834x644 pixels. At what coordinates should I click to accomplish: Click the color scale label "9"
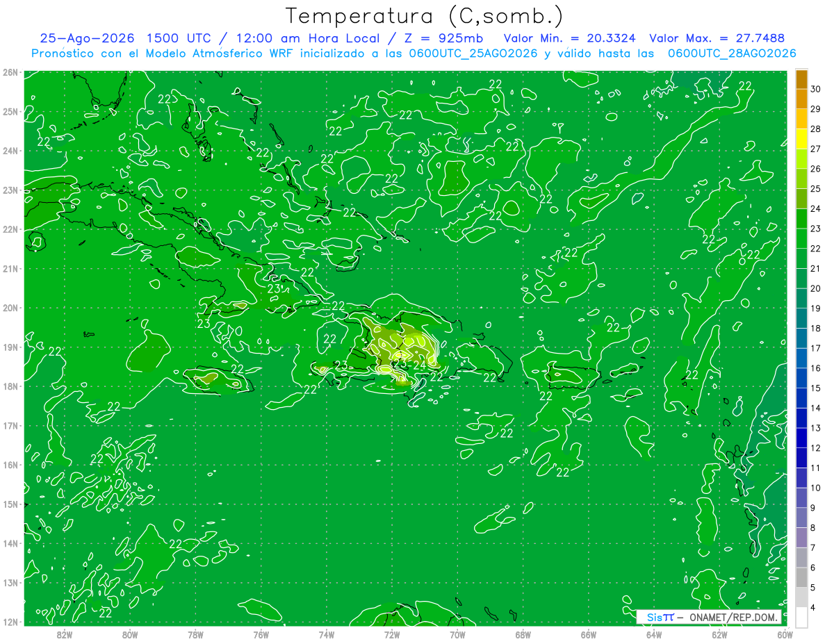click(x=813, y=508)
